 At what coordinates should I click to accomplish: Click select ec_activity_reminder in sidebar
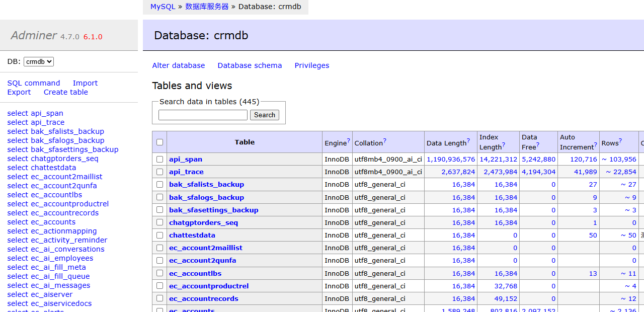pyautogui.click(x=57, y=240)
